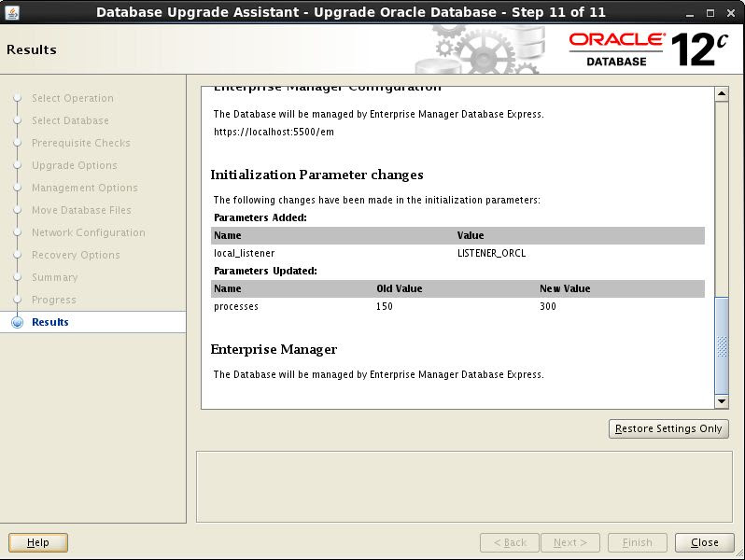Click the disabled Next button
Viewport: 745px width, 560px height.
point(570,542)
